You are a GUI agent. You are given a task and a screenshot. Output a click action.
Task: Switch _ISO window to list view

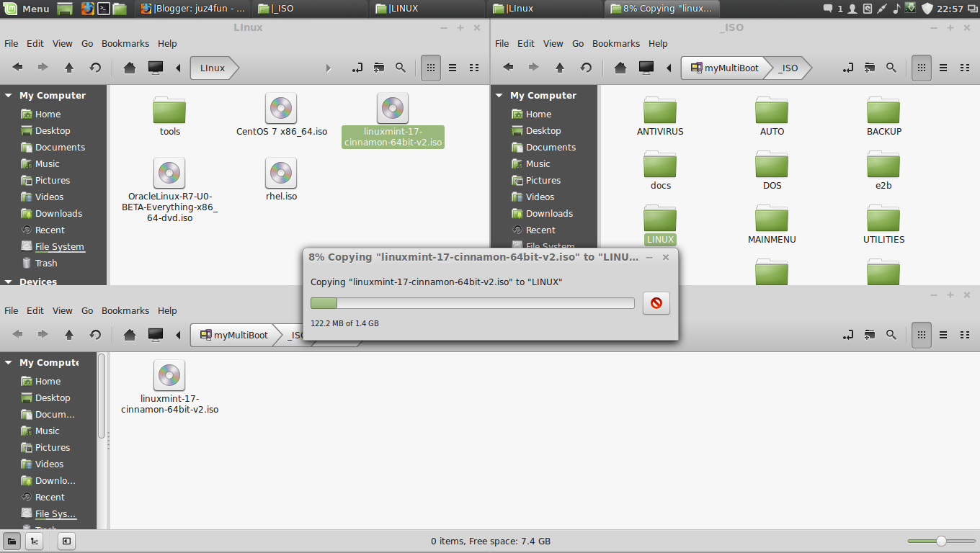point(943,68)
